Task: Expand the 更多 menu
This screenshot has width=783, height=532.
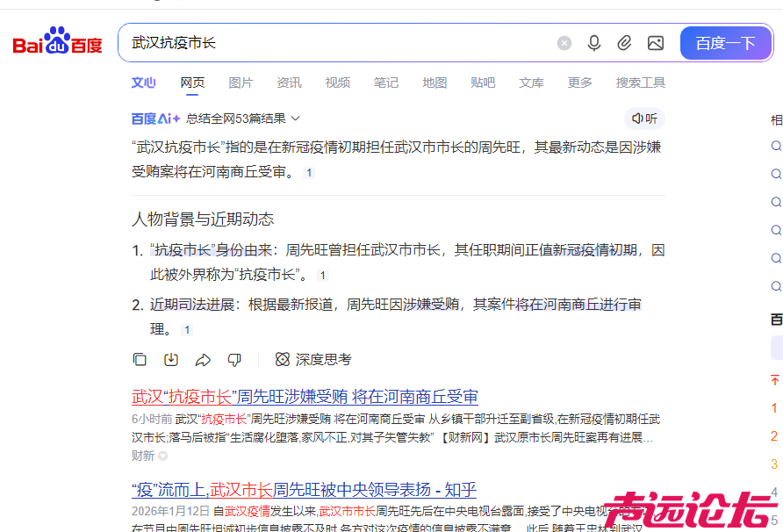Action: (x=579, y=83)
